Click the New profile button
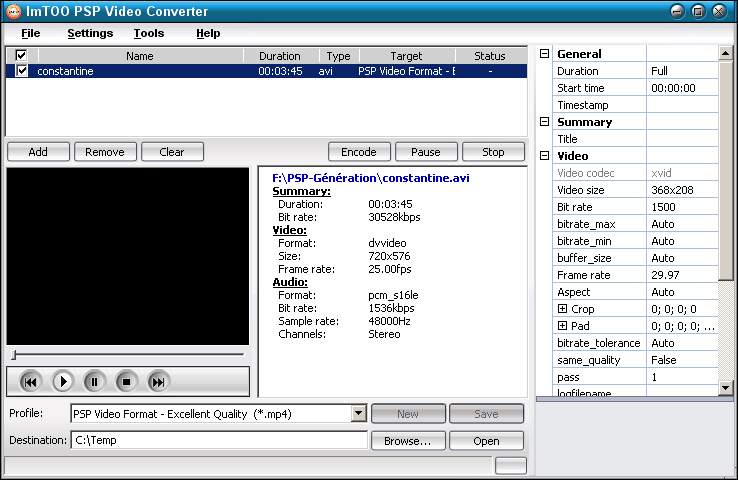738x480 pixels. (408, 414)
